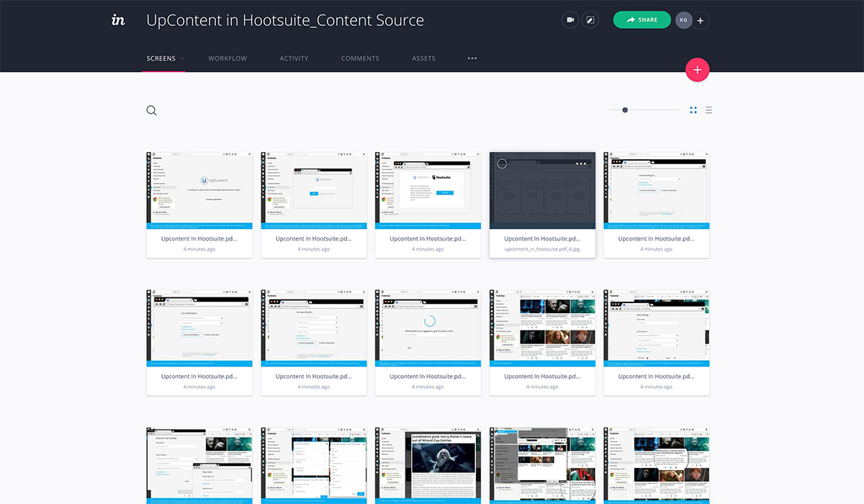Open the loading spinner screen thumbnail

pos(428,328)
